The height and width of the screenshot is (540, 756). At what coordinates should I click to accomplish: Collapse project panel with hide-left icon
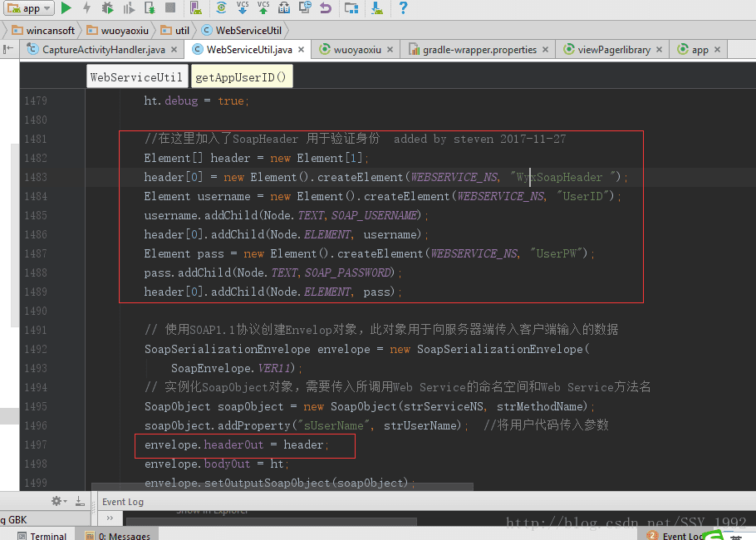click(x=8, y=49)
